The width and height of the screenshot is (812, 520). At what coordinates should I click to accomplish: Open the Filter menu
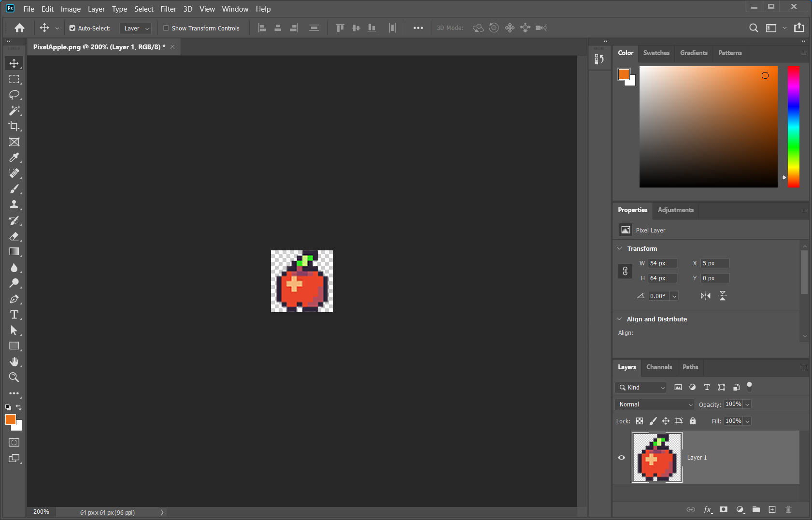click(168, 9)
